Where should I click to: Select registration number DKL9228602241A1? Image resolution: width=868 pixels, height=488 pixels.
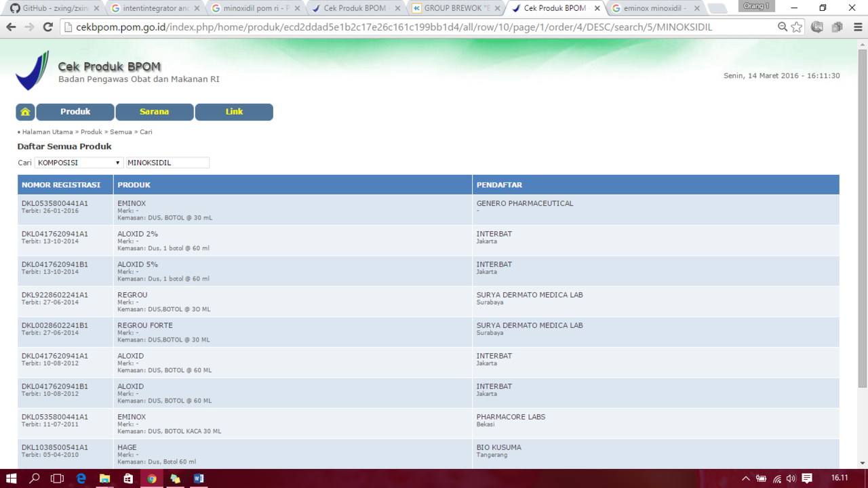point(55,295)
